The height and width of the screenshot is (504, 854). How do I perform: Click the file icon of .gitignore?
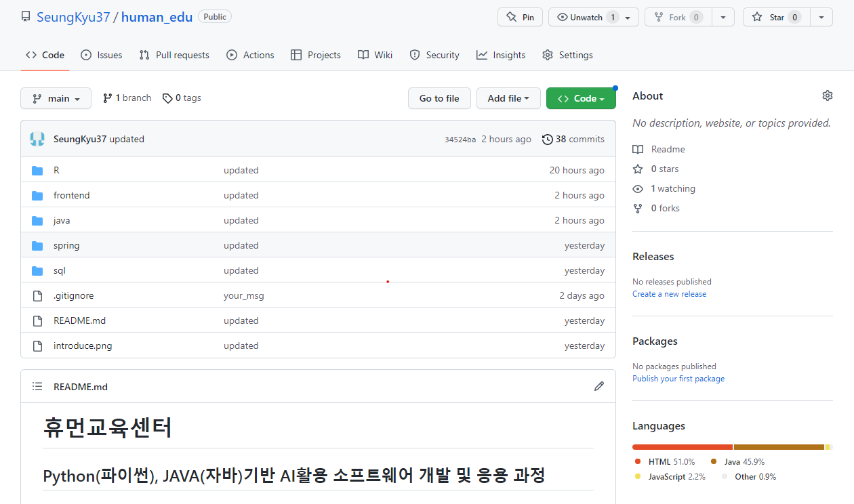click(x=37, y=295)
